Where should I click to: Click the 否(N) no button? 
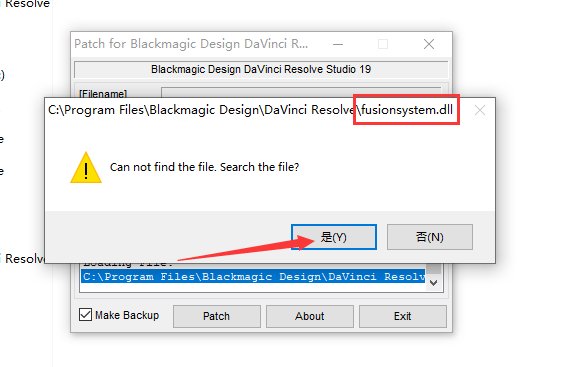point(430,237)
